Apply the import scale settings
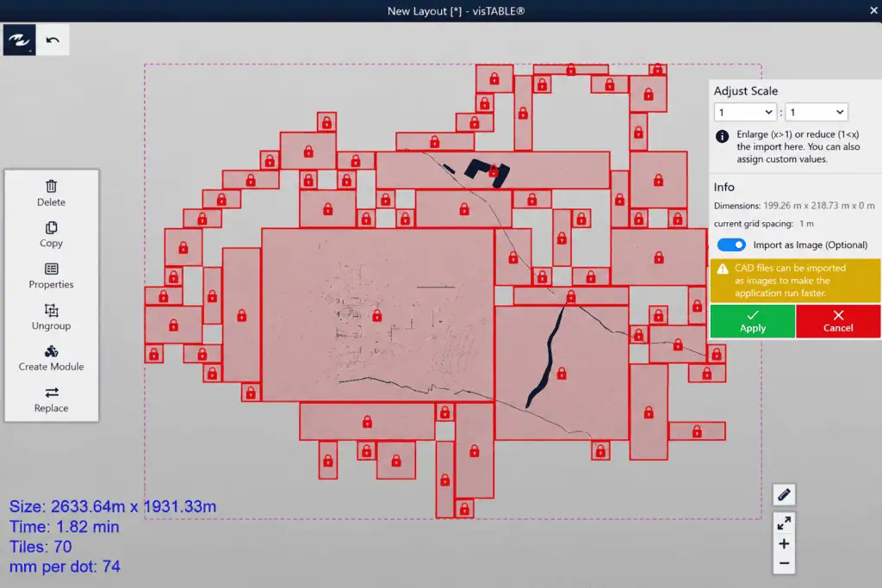Viewport: 882px width, 588px height. pyautogui.click(x=753, y=321)
